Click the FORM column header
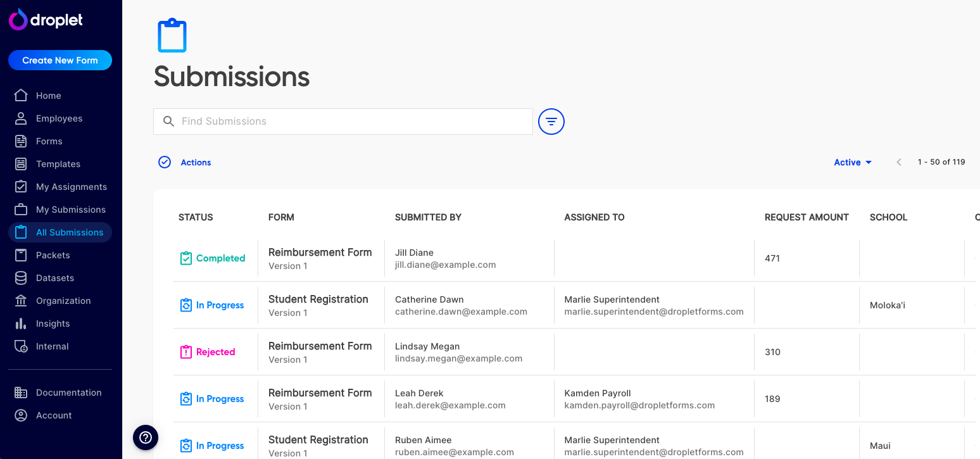The width and height of the screenshot is (980, 459). point(281,217)
